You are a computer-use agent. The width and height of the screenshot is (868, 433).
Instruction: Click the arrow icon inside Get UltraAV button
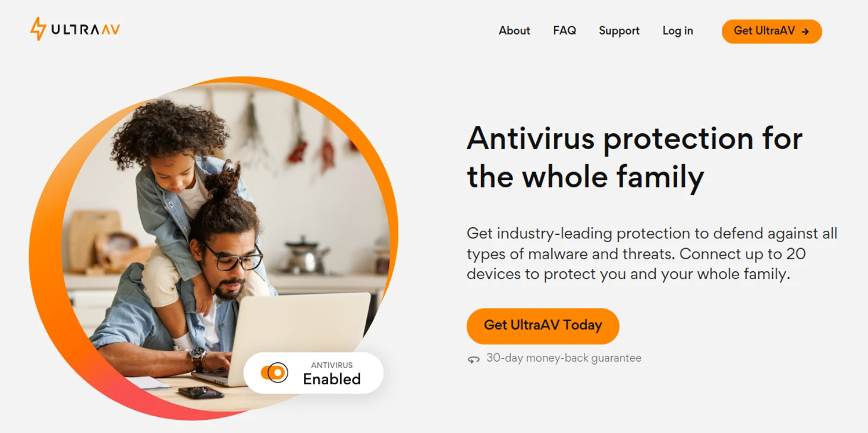pos(805,32)
